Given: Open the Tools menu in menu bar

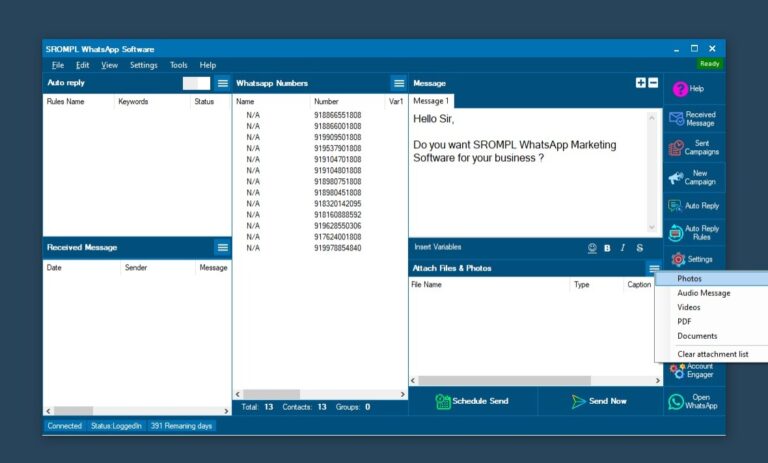Looking at the screenshot, I should pyautogui.click(x=178, y=65).
